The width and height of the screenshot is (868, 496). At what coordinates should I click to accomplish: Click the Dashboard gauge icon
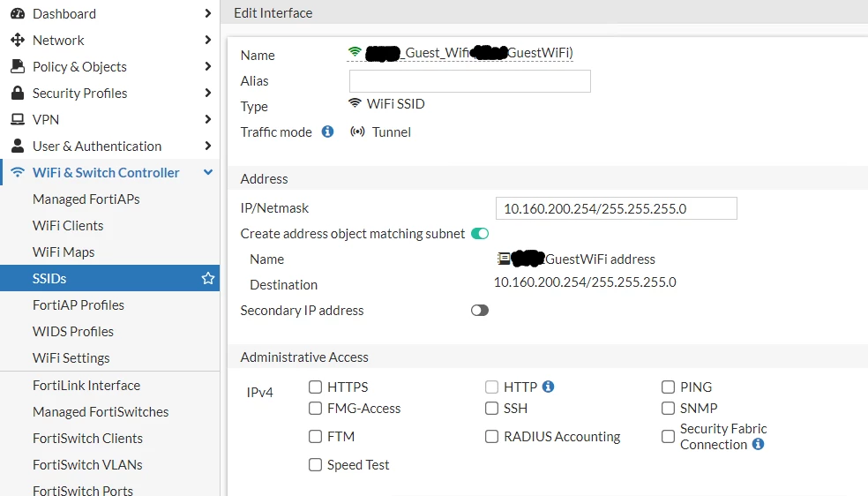click(18, 14)
